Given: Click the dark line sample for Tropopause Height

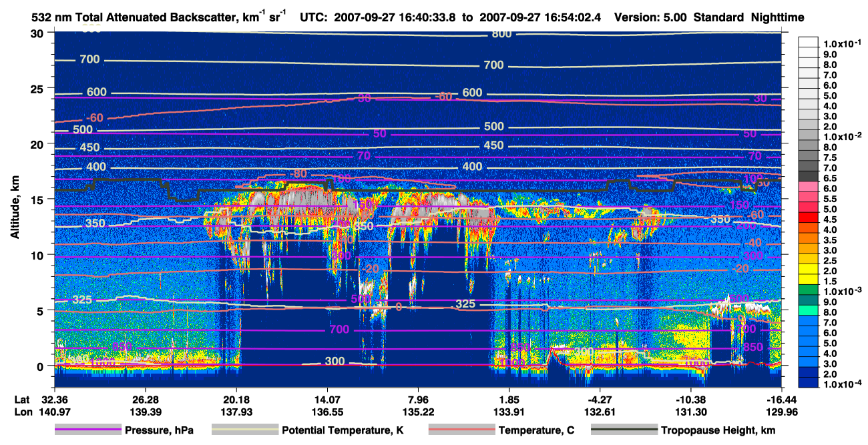Looking at the screenshot, I should coord(624,430).
